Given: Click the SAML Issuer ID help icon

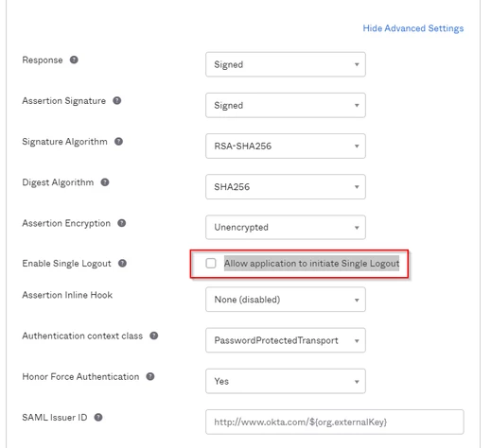Looking at the screenshot, I should [98, 417].
